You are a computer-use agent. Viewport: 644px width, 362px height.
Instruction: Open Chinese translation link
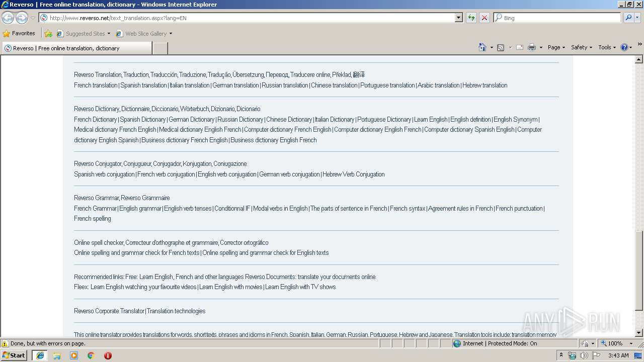[334, 85]
